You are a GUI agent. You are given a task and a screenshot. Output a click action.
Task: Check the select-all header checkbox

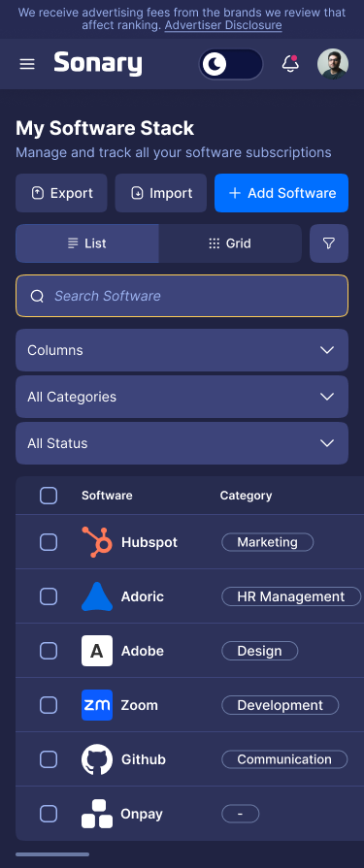(x=49, y=496)
